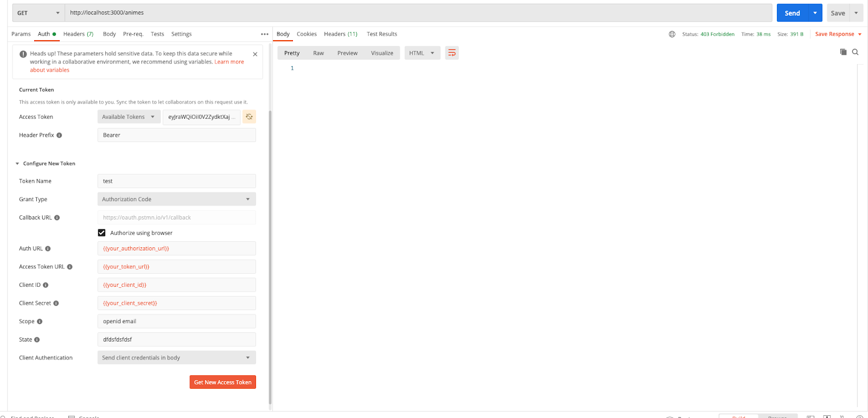This screenshot has height=418, width=868.
Task: Dismiss the Heads up warning banner
Action: pyautogui.click(x=255, y=54)
